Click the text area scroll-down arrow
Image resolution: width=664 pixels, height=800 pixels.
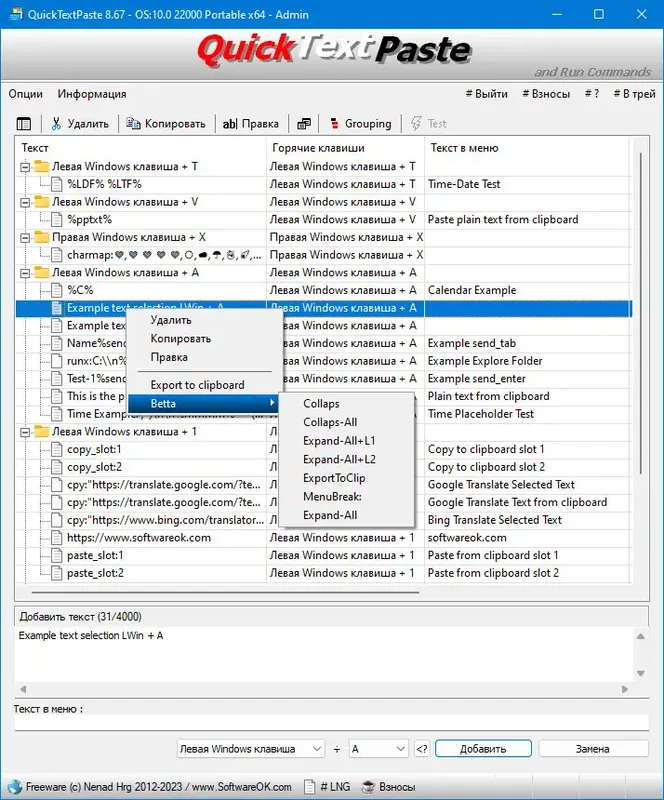pos(641,673)
